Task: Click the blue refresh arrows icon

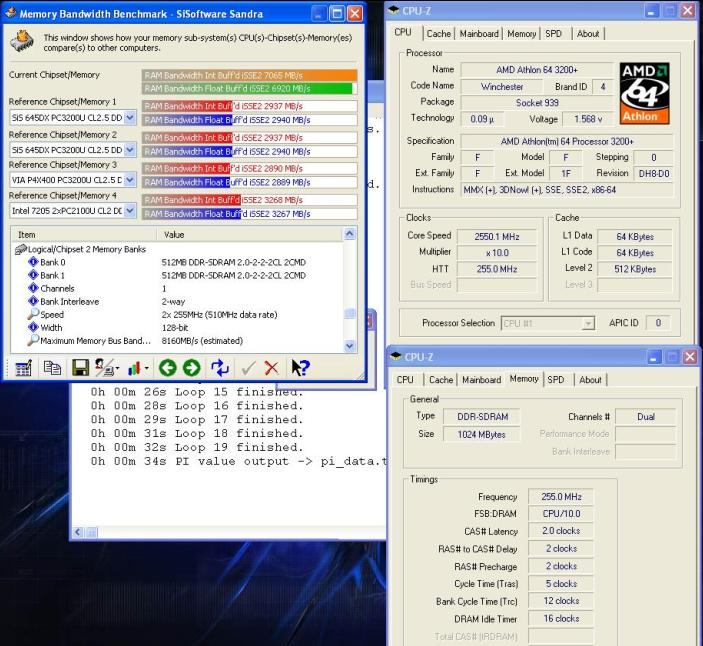Action: coord(220,368)
